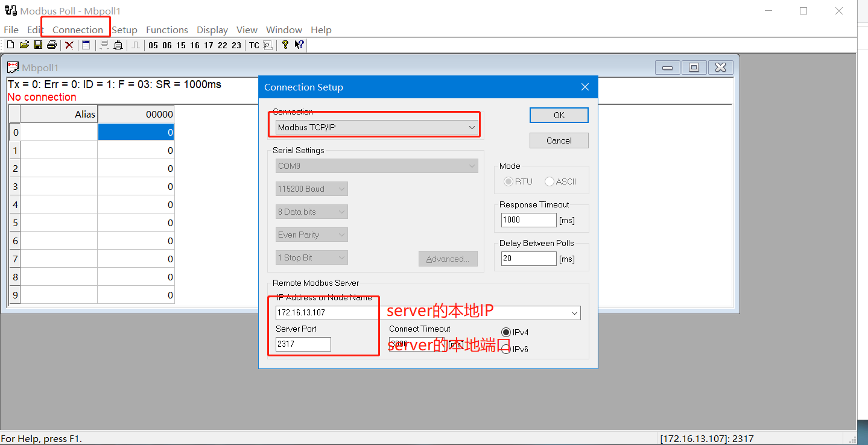Click the Open folder toolbar icon
Viewport: 868px width, 445px height.
tap(24, 45)
